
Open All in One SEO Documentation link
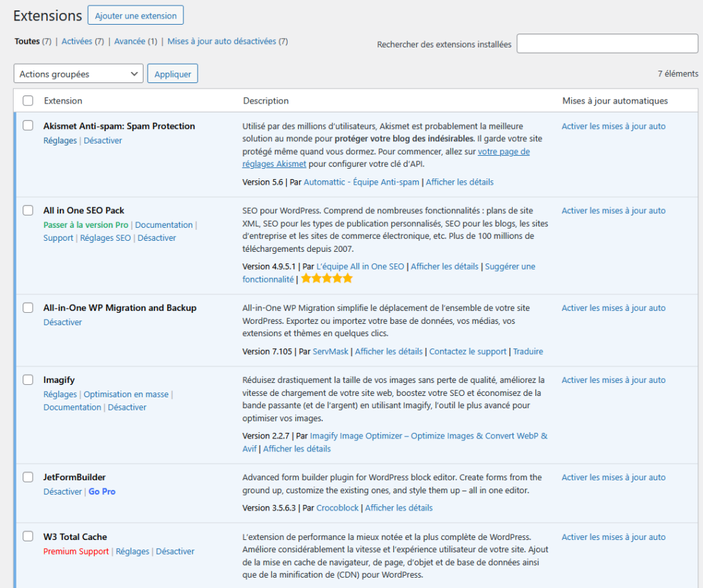coord(163,225)
